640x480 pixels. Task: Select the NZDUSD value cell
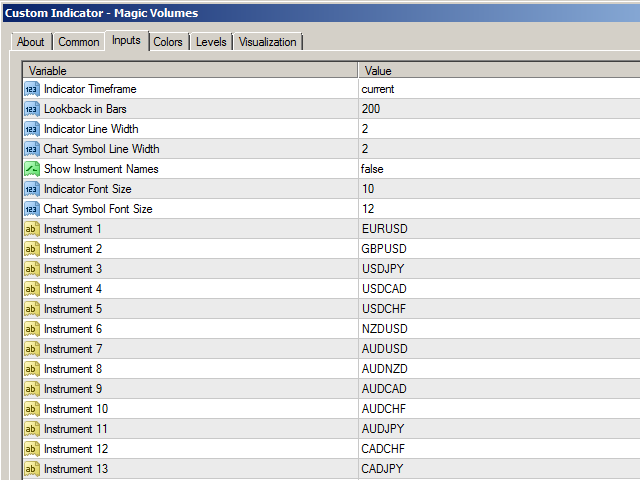click(499, 329)
